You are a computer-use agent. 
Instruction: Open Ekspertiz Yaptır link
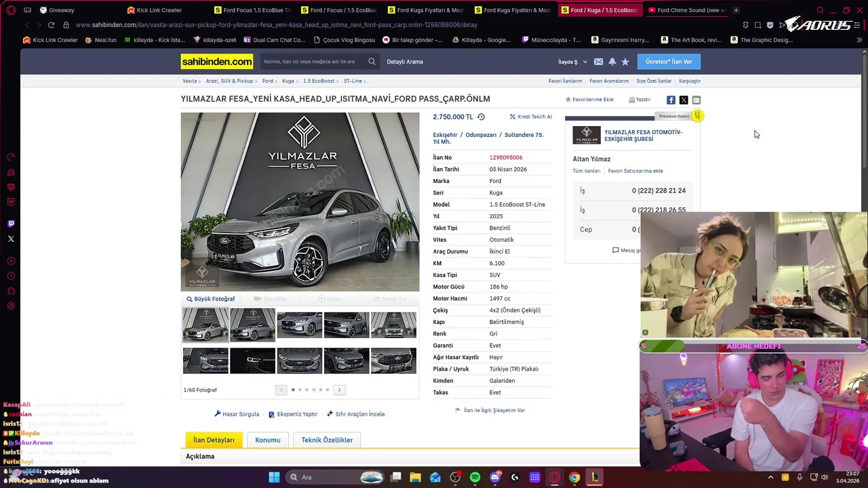pos(293,414)
